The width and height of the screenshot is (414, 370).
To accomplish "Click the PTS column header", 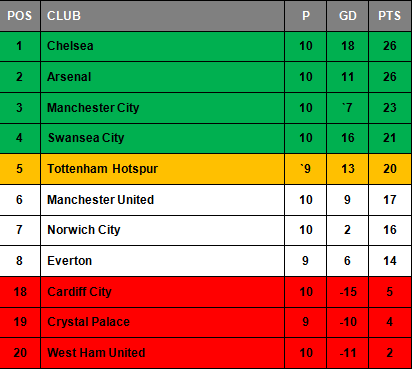I will 390,16.
